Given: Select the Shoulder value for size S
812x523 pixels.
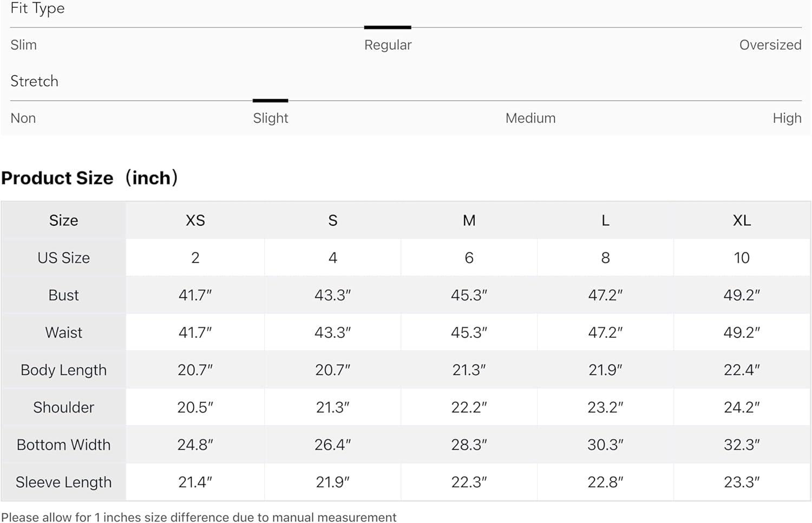Looking at the screenshot, I should click(332, 407).
